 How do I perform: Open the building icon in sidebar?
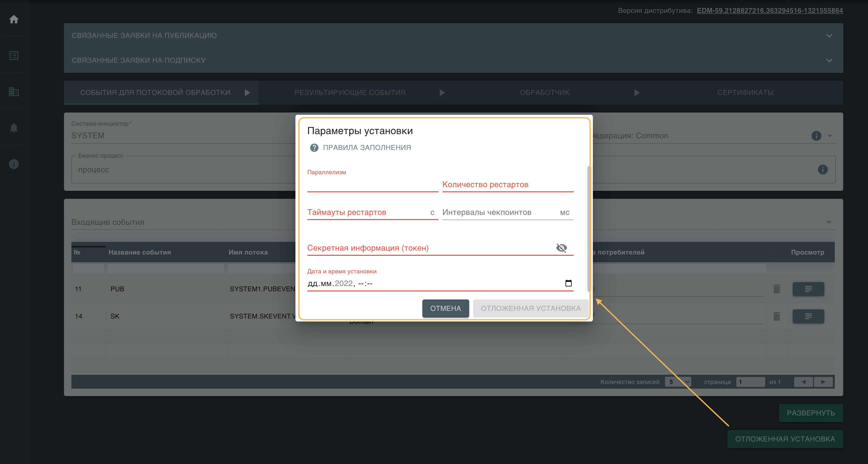(14, 92)
